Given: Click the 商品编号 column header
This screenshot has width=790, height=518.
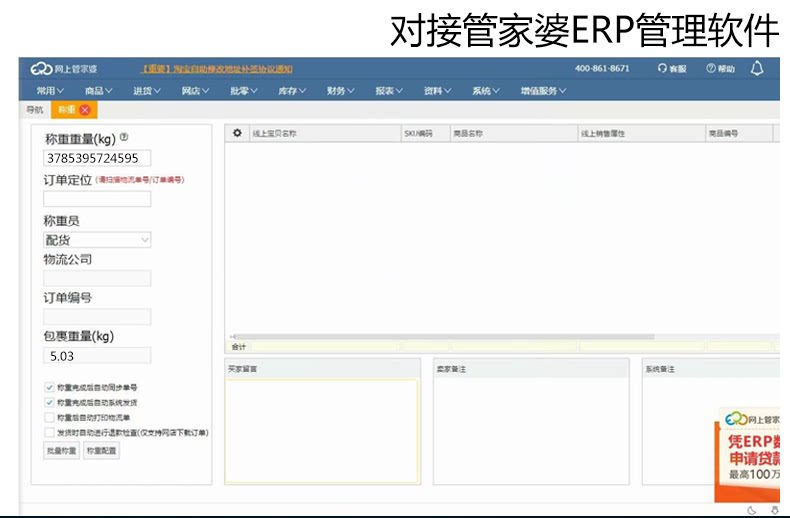Looking at the screenshot, I should (x=739, y=134).
